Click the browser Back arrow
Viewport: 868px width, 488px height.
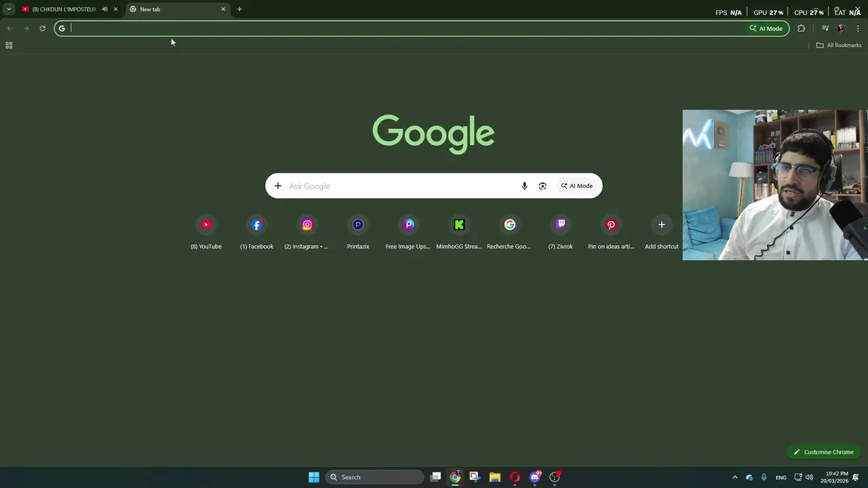[x=9, y=28]
